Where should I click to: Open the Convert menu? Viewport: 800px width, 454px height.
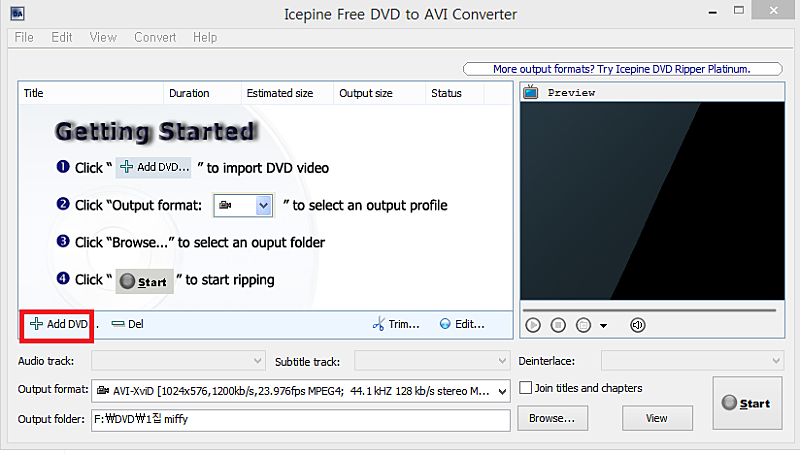point(155,37)
